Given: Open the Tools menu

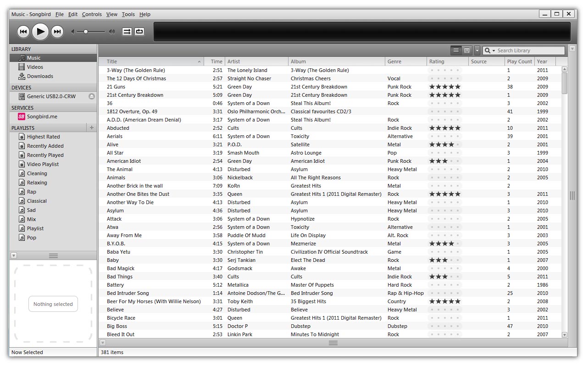Looking at the screenshot, I should click(x=128, y=14).
